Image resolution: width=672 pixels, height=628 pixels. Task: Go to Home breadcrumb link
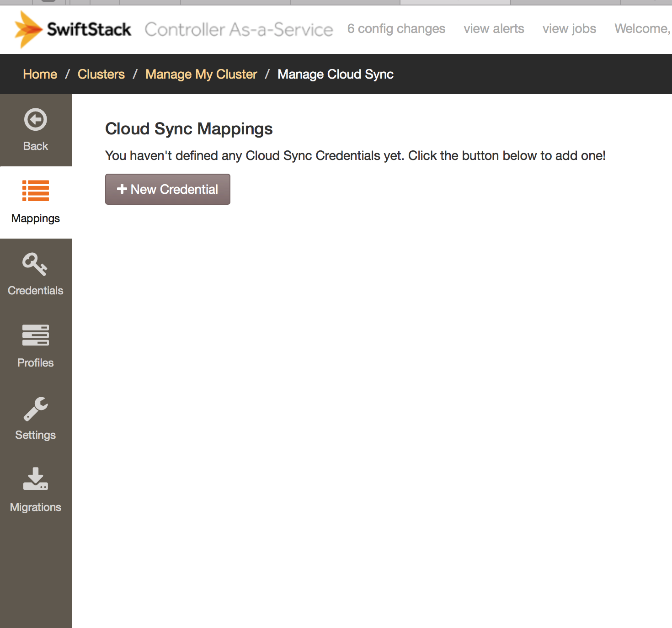(40, 74)
